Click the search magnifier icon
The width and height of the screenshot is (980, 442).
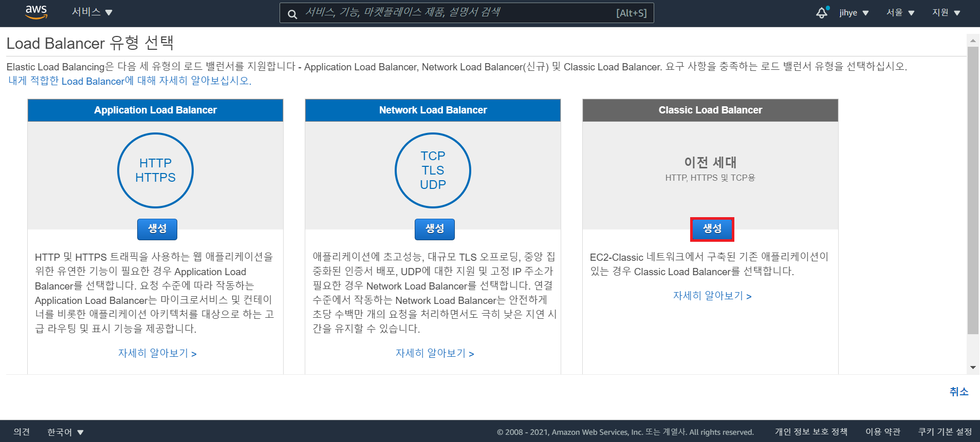pyautogui.click(x=292, y=14)
